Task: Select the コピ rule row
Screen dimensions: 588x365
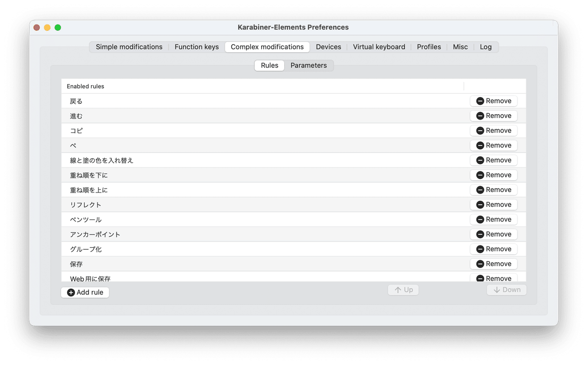Action: [x=294, y=130]
